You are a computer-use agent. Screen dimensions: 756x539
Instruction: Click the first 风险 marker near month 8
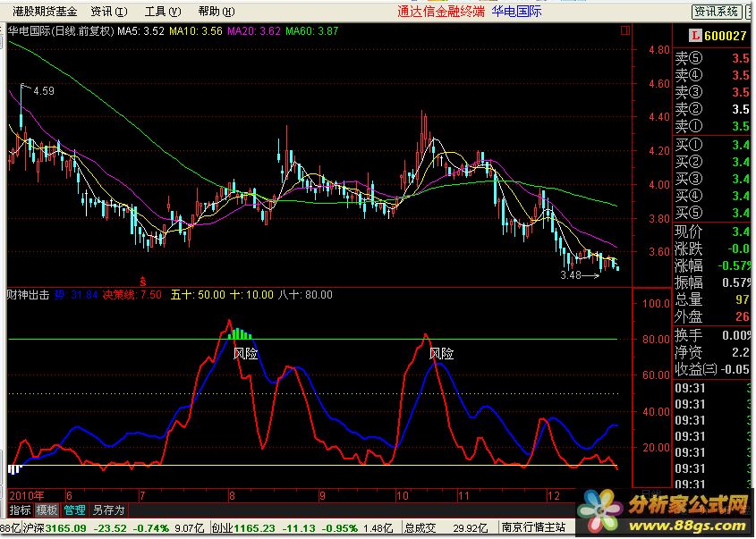click(x=245, y=354)
